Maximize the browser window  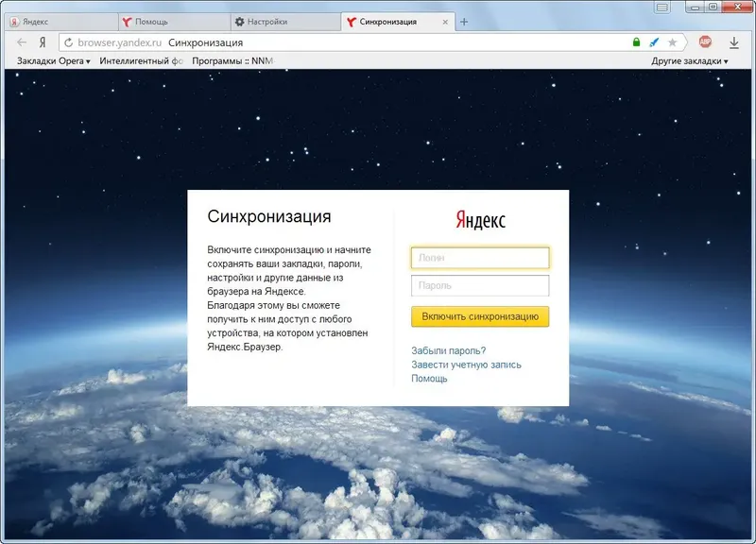pyautogui.click(x=713, y=7)
